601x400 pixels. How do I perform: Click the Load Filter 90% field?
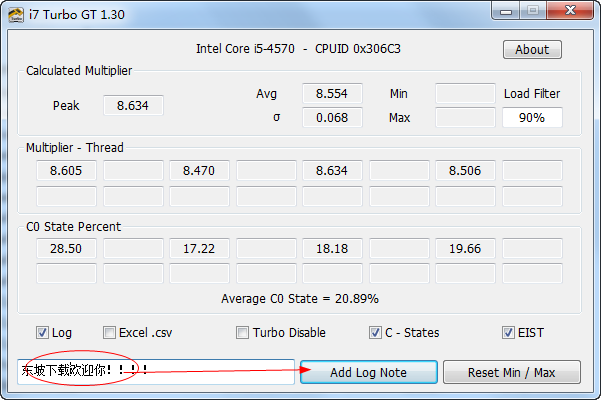532,118
